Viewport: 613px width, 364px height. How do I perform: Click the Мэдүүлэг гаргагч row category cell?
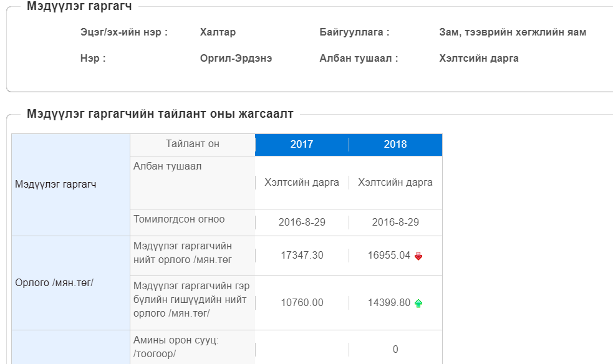pyautogui.click(x=70, y=184)
